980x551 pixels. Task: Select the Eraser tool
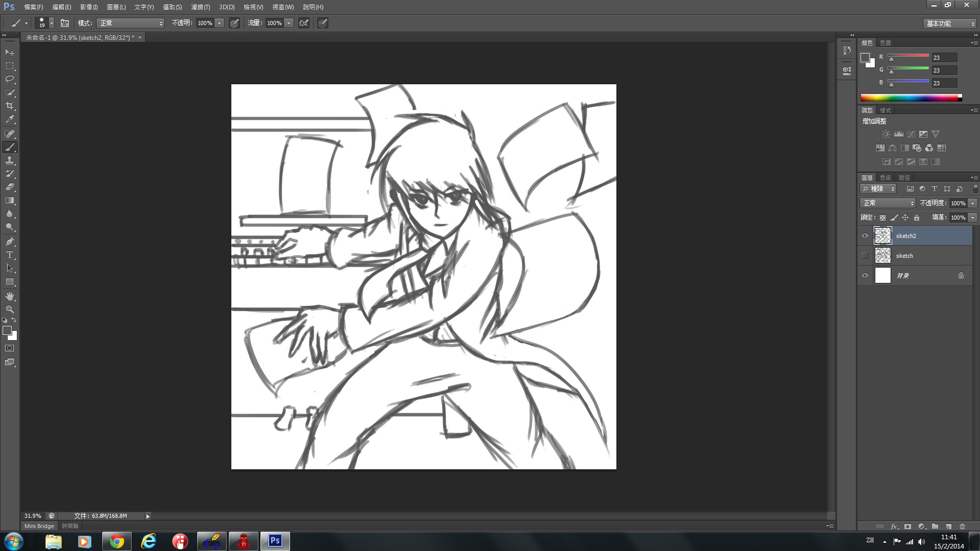(x=10, y=187)
